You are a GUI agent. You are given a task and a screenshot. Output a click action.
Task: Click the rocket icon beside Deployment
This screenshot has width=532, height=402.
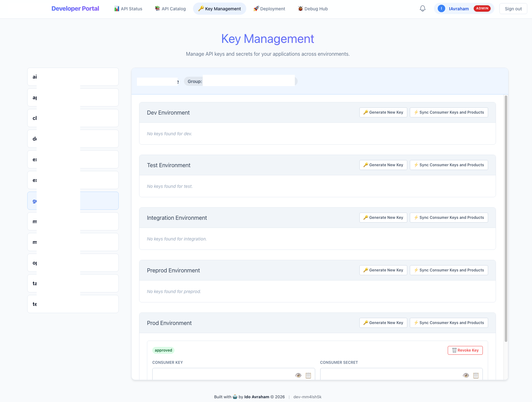256,8
